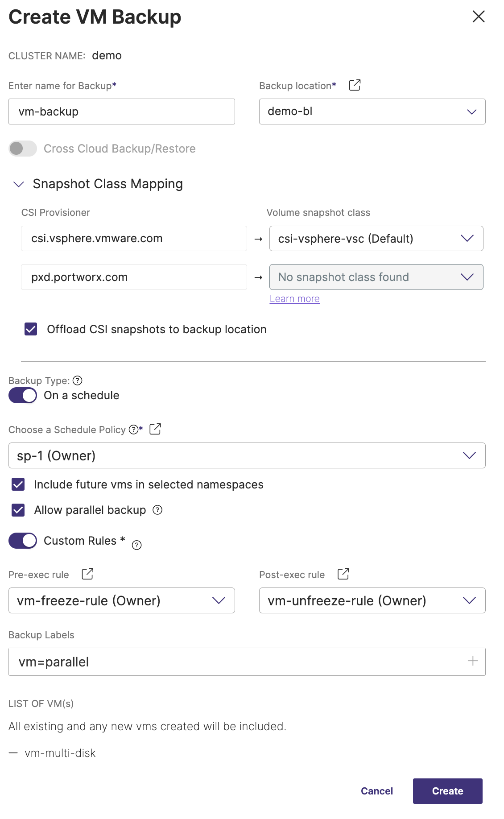Open Schedule Policy external link icon
This screenshot has height=819, width=504.
(x=155, y=429)
